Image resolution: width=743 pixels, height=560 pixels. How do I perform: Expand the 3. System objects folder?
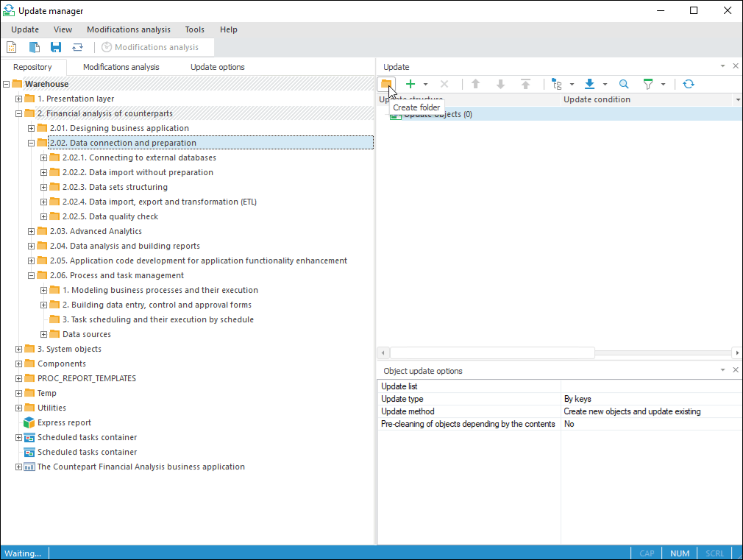tap(19, 349)
